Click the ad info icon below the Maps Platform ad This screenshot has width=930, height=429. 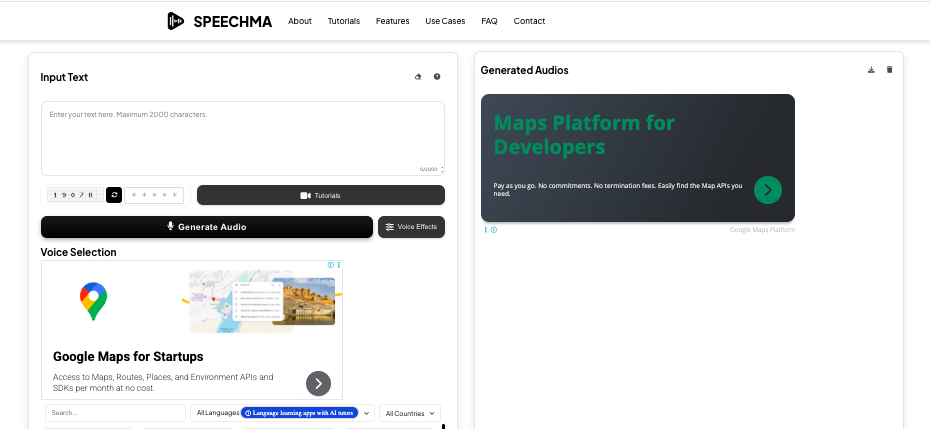pos(493,230)
